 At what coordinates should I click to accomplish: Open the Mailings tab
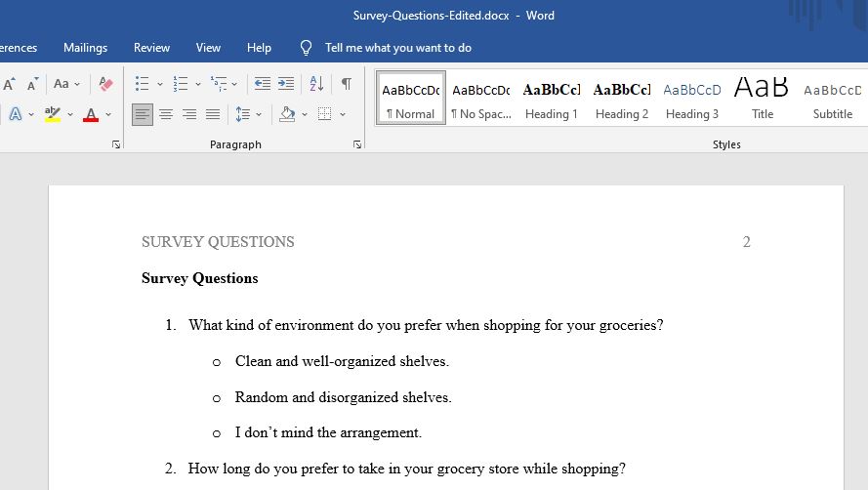85,48
